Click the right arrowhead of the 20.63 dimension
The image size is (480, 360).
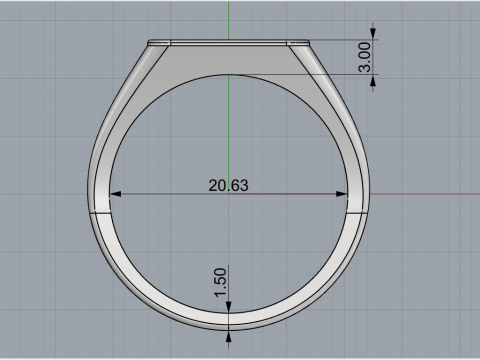pyautogui.click(x=342, y=194)
